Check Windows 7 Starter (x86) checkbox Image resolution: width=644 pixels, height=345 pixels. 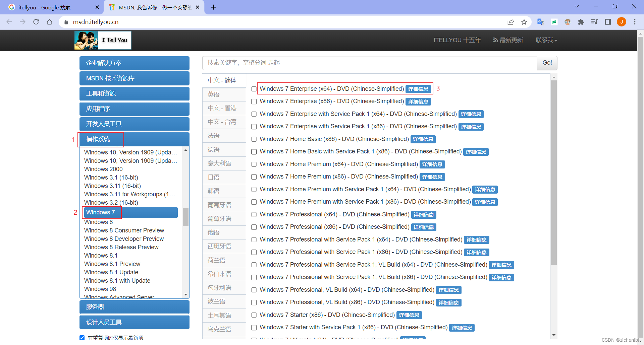pos(254,315)
